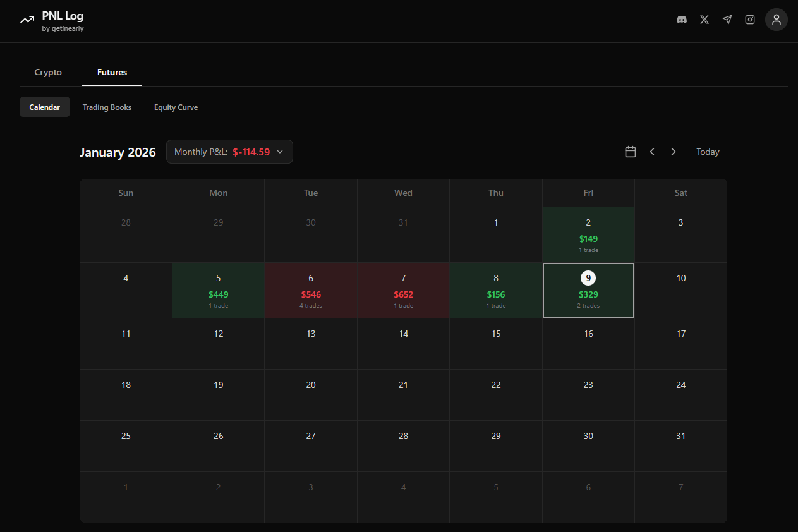Open the X (Twitter) icon
Screen dimensions: 798x532
click(x=704, y=20)
